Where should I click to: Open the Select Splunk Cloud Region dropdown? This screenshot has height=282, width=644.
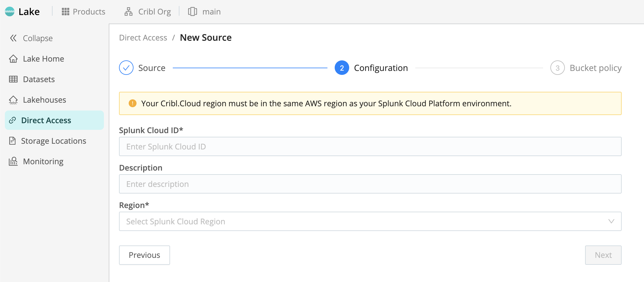pos(370,221)
